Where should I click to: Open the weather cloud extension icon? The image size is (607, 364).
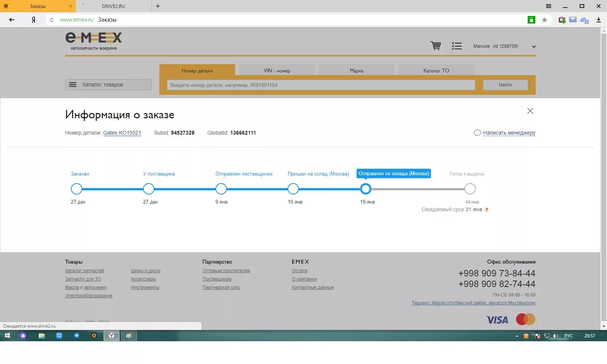[584, 20]
